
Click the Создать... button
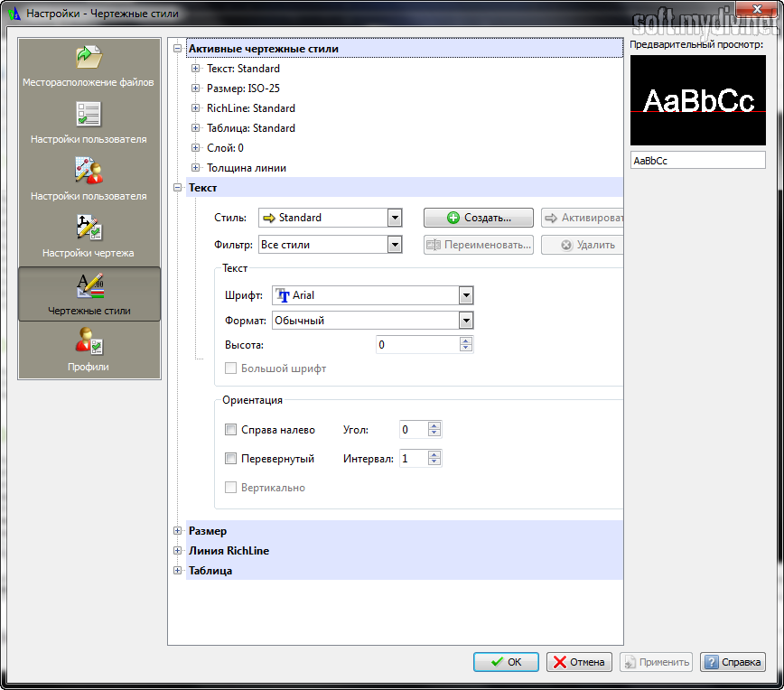click(x=479, y=218)
